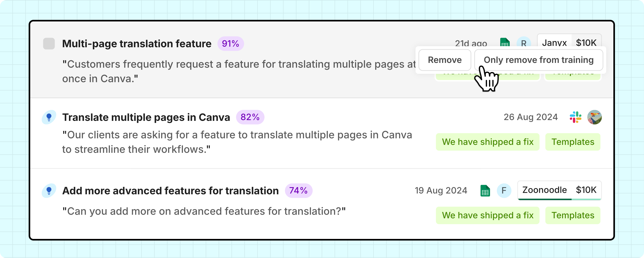The width and height of the screenshot is (644, 258).
Task: Open the F user avatar
Action: (504, 191)
